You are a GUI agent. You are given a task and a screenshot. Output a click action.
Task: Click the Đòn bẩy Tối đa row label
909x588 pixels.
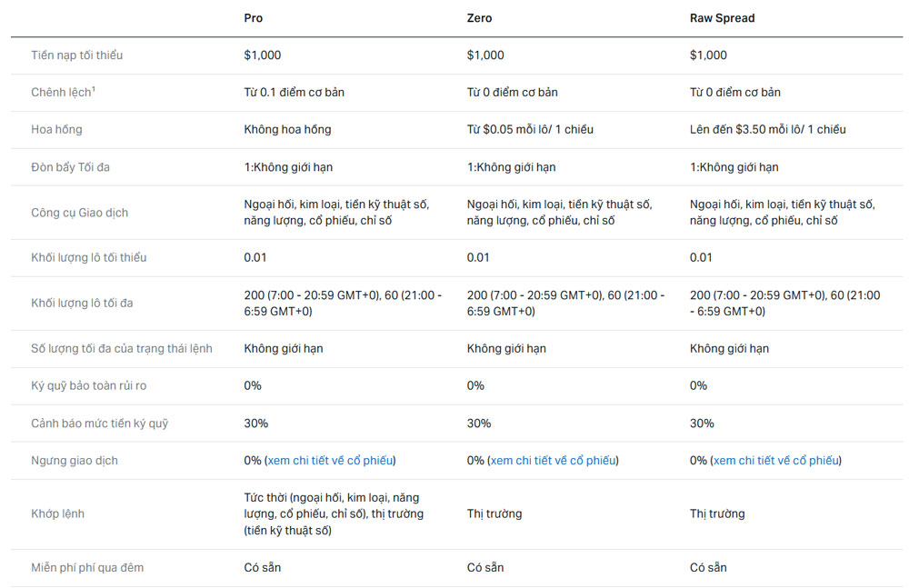click(70, 167)
